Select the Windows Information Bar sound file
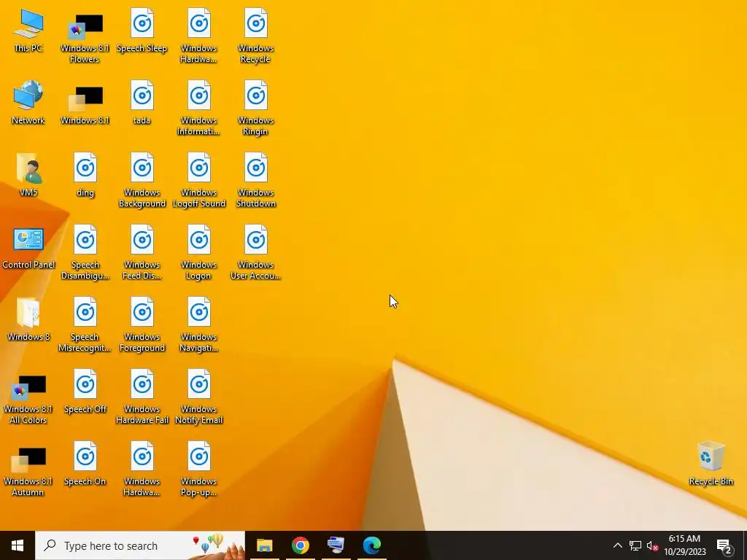Viewport: 747px width, 560px height. click(x=198, y=108)
